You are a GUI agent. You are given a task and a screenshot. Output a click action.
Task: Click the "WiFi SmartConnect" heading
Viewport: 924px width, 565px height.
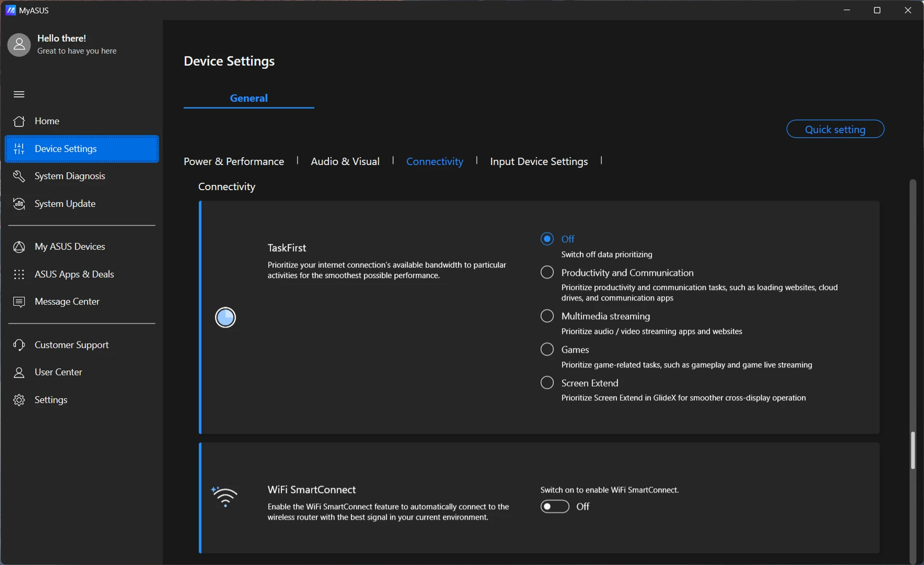point(312,489)
